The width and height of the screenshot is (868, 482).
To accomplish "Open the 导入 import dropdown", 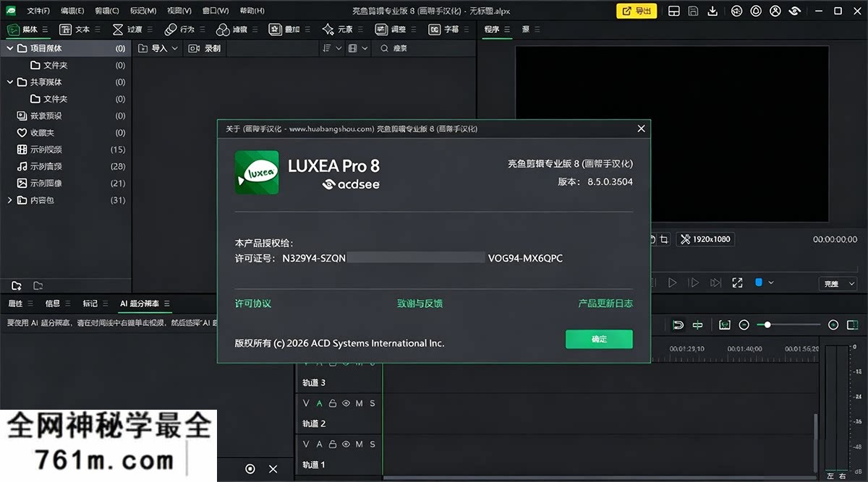I will 158,48.
